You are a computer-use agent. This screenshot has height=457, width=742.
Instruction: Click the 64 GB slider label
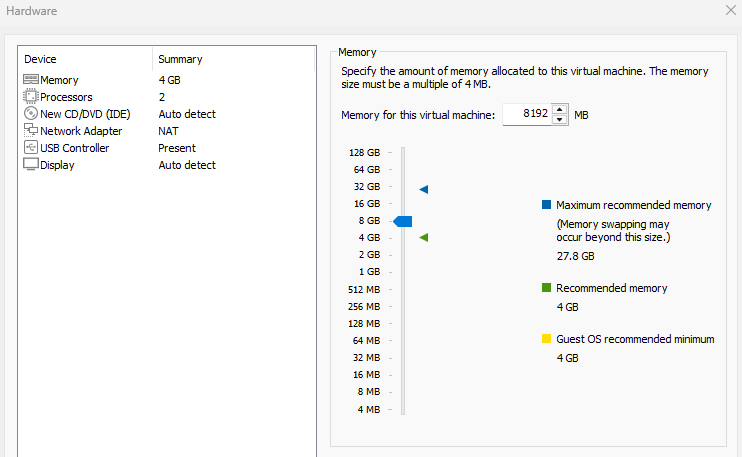367,169
